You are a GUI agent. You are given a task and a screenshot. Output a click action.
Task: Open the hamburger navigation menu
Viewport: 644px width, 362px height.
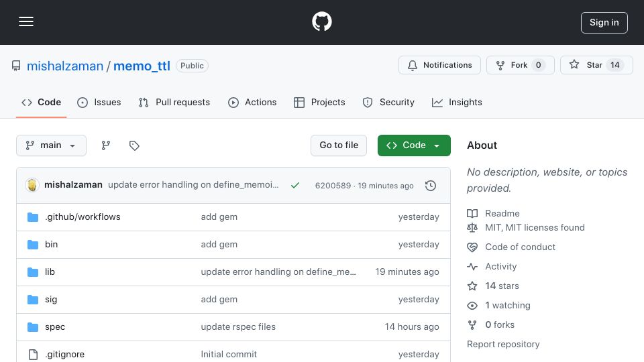pyautogui.click(x=26, y=21)
